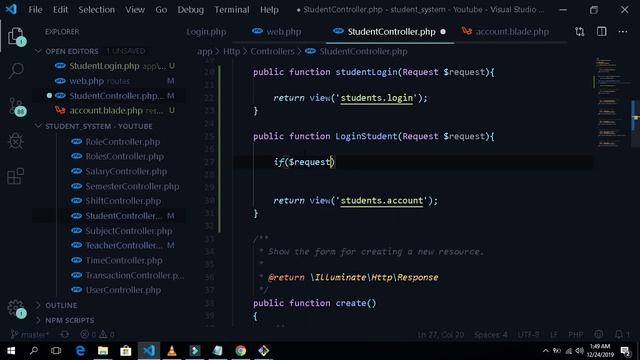Open the Debug view in activity bar
This screenshot has height=360, width=640.
pyautogui.click(x=16, y=141)
